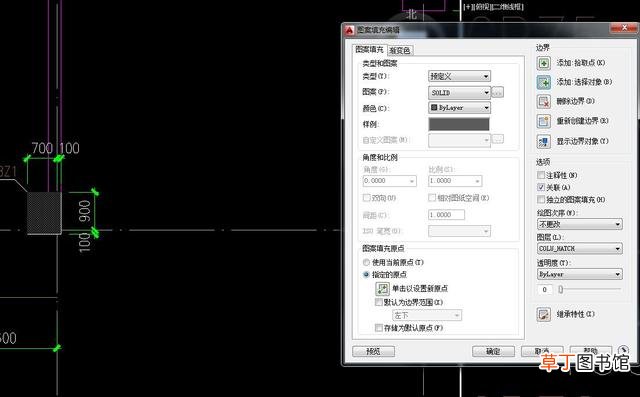Select the hatched column rectangle in the drawing
Screen dimensions: 640x397
click(44, 213)
